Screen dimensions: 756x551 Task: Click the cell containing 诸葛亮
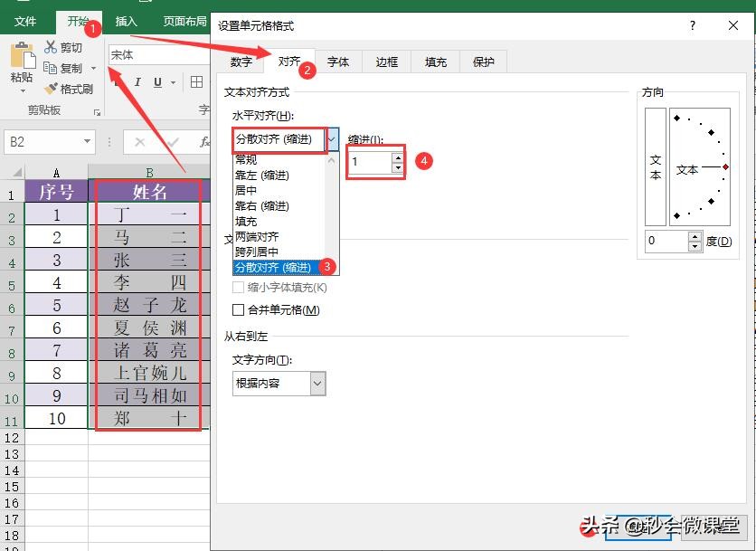click(x=149, y=350)
